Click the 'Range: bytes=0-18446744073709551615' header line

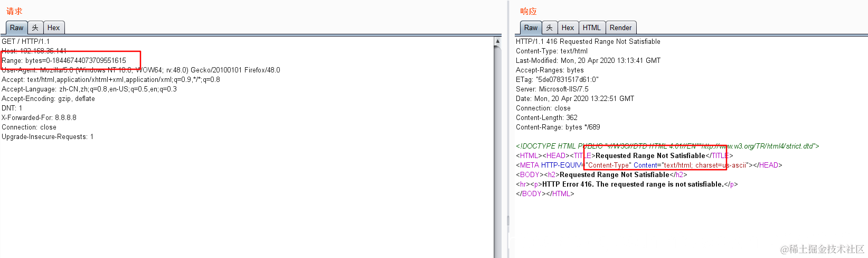click(64, 60)
